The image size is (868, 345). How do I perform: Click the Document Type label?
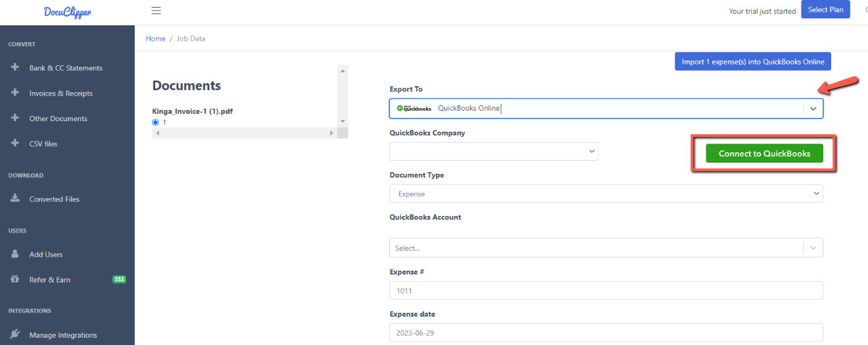(416, 175)
